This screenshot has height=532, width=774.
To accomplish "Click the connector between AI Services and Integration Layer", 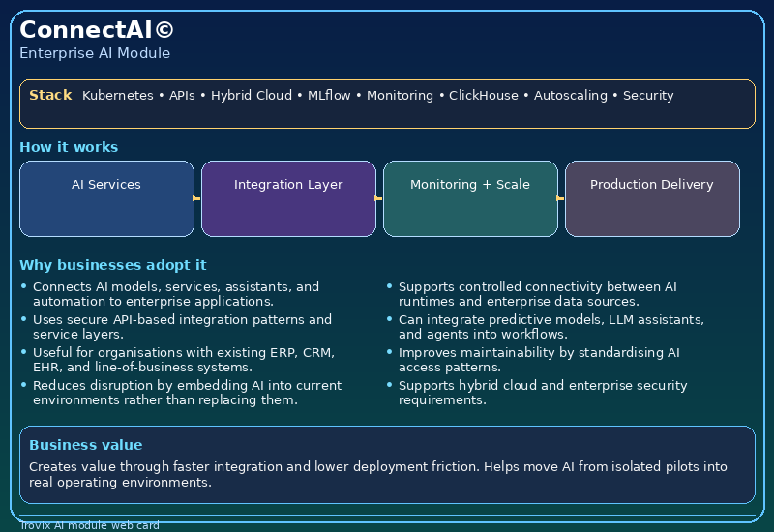I will (197, 198).
